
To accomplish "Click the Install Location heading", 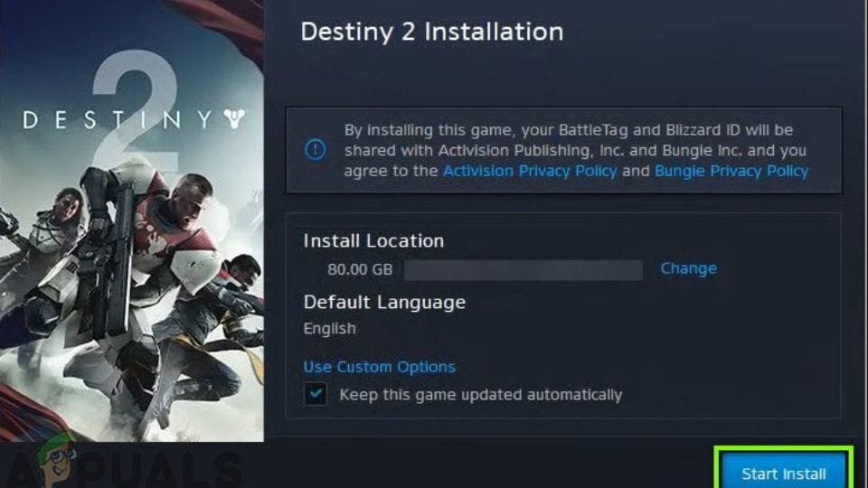I will [373, 240].
